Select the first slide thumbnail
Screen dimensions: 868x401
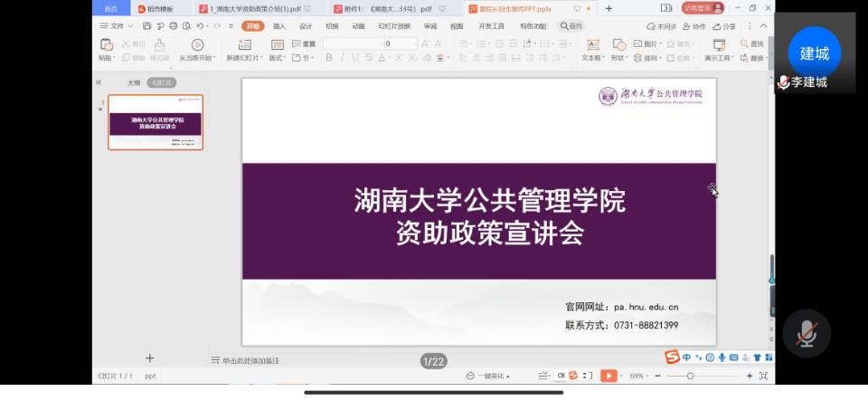tap(156, 122)
